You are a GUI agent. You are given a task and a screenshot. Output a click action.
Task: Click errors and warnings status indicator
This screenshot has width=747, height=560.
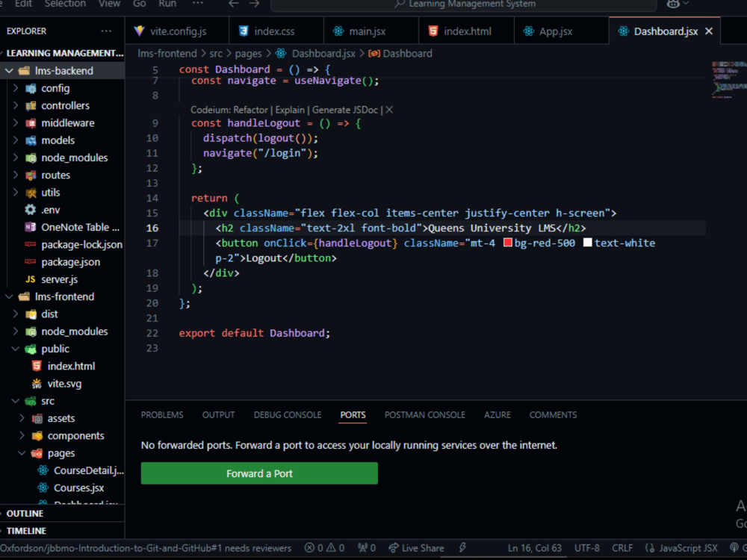(x=324, y=548)
